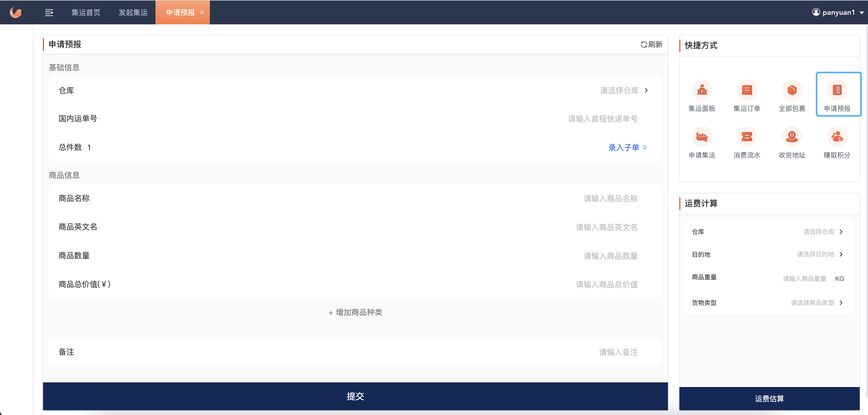The image size is (868, 415).
Task: Open the 赚取积分 shortcut icon
Action: coord(837,137)
